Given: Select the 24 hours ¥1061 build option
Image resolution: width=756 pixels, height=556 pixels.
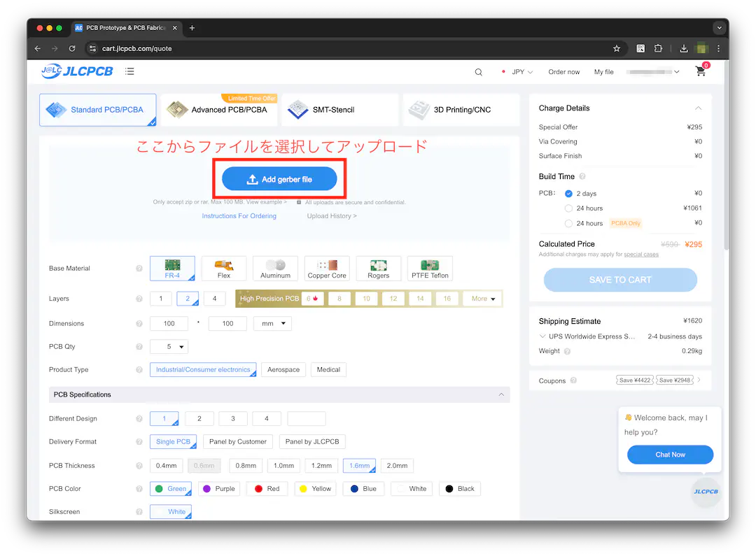Looking at the screenshot, I should [x=568, y=208].
